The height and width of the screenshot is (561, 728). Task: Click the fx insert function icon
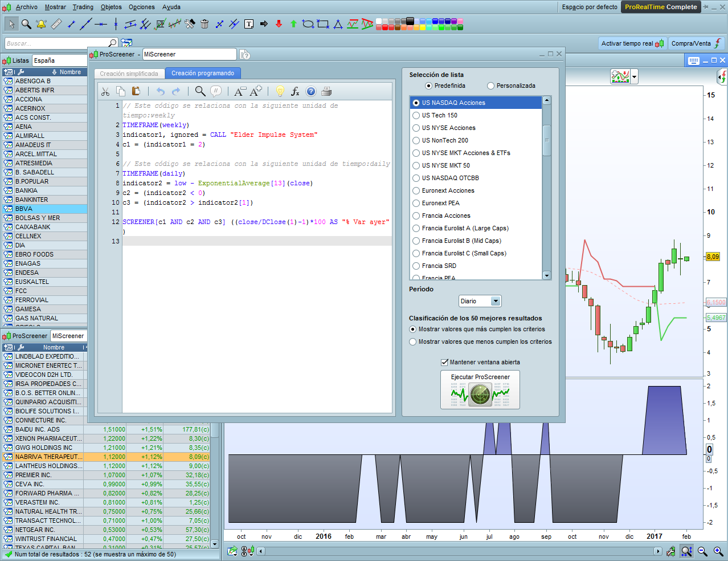click(295, 91)
